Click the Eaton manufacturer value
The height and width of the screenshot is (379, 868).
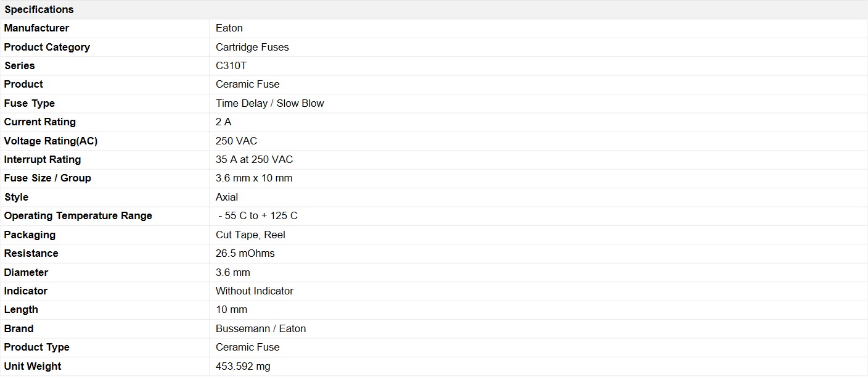click(x=229, y=28)
